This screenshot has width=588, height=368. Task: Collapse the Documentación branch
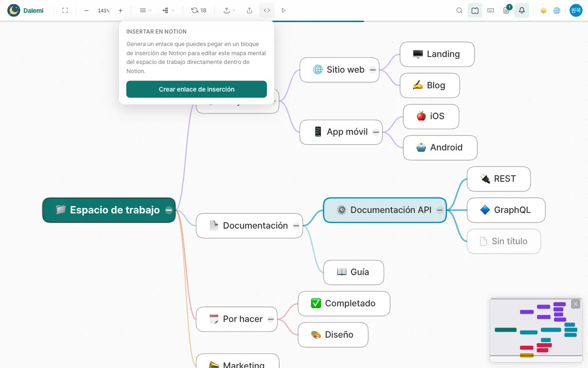pyautogui.click(x=296, y=226)
